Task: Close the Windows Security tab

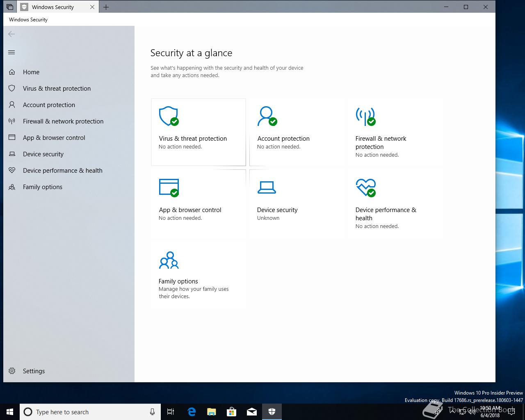Action: click(92, 7)
